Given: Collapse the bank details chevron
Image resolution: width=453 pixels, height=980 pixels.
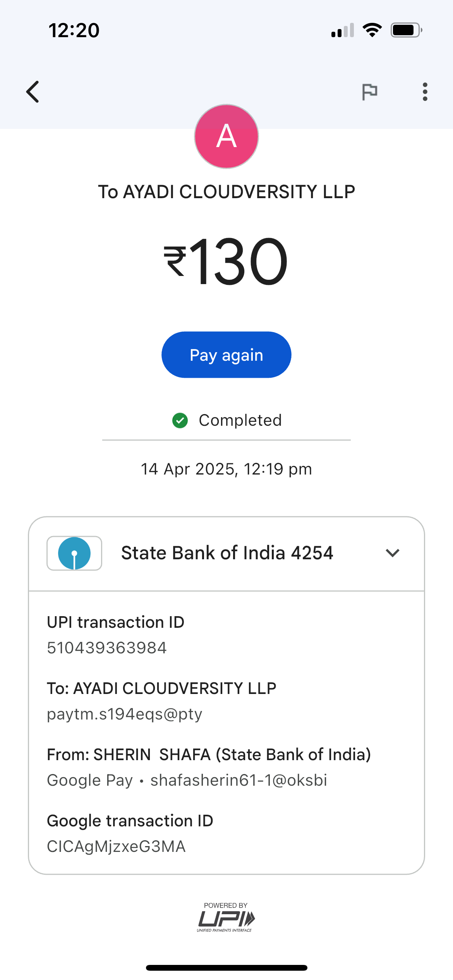Looking at the screenshot, I should [392, 553].
